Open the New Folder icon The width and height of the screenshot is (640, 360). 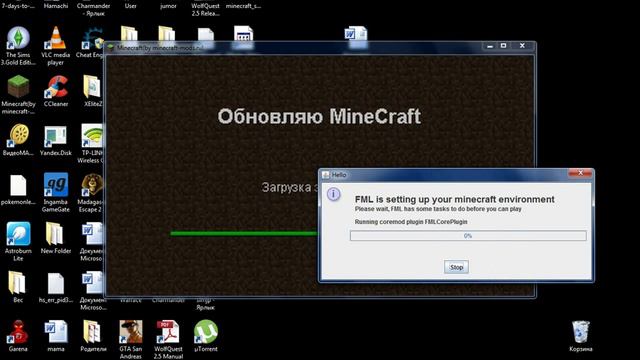pyautogui.click(x=55, y=234)
